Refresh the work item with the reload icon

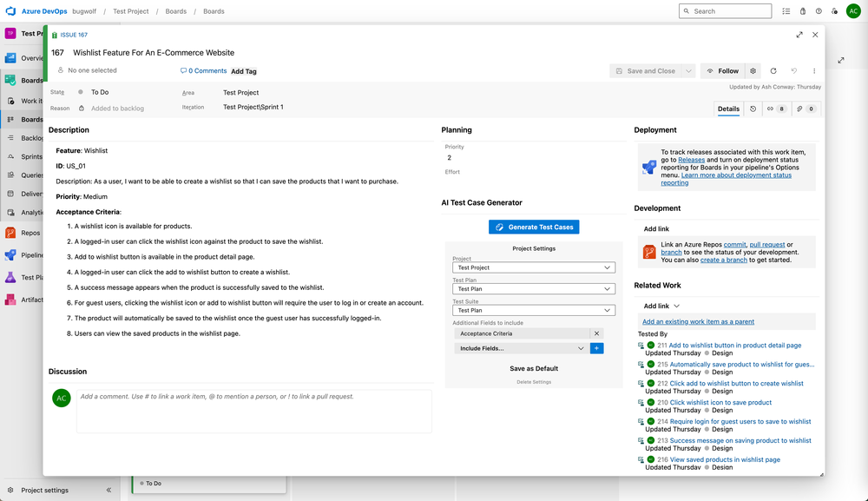(x=773, y=70)
